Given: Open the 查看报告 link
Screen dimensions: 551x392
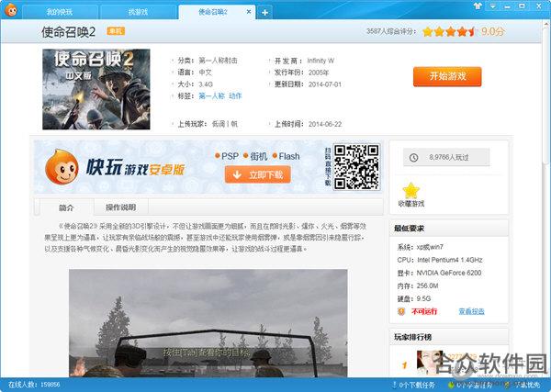Looking at the screenshot, I should (x=472, y=311).
